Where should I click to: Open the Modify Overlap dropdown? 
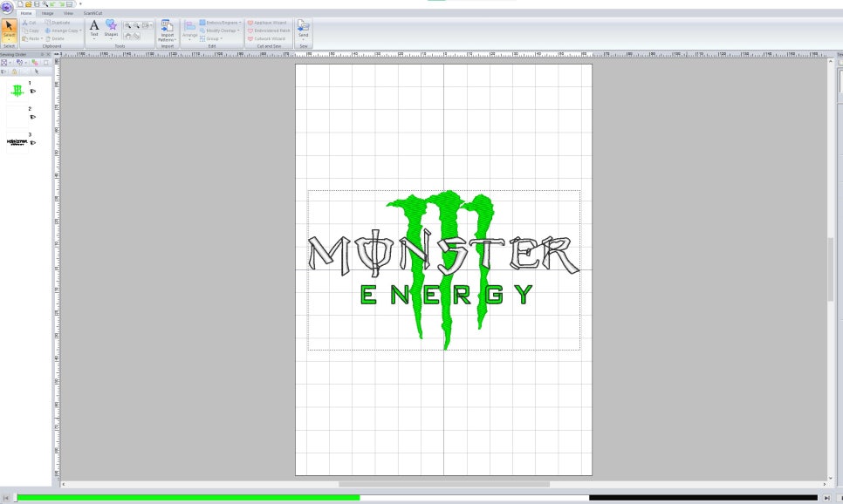(x=220, y=31)
